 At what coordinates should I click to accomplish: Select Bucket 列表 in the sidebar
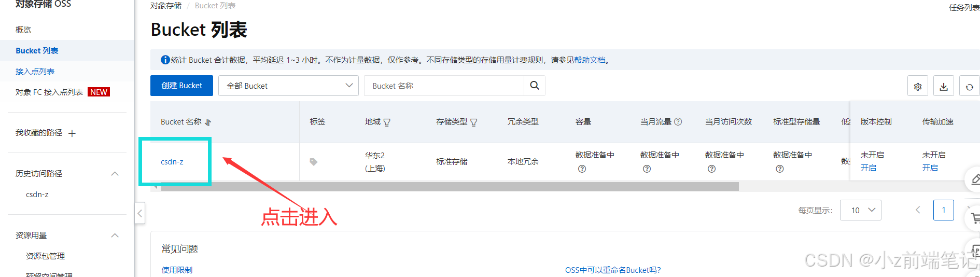pyautogui.click(x=37, y=50)
